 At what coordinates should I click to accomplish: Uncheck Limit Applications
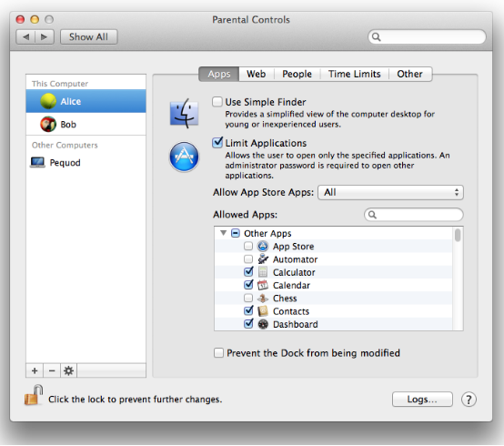pyautogui.click(x=217, y=143)
